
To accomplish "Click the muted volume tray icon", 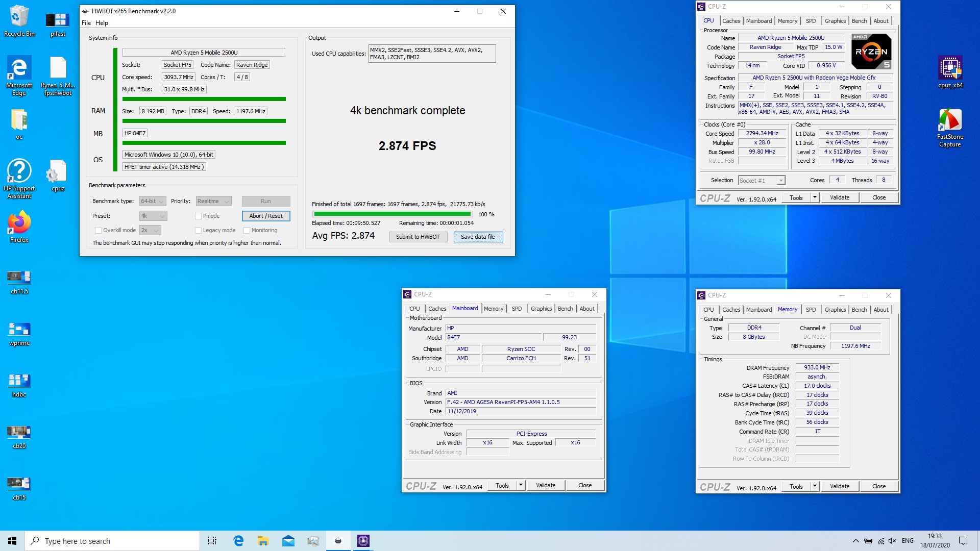I will [892, 541].
